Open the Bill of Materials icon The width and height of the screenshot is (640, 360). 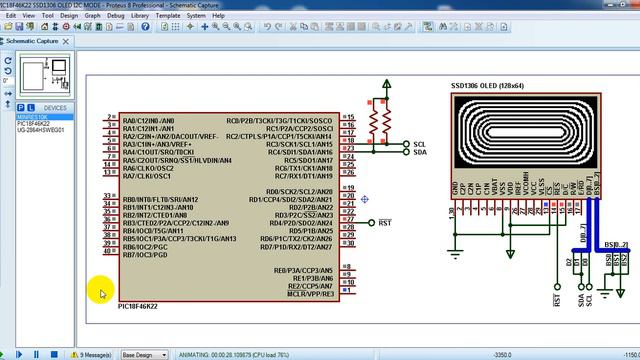109,27
